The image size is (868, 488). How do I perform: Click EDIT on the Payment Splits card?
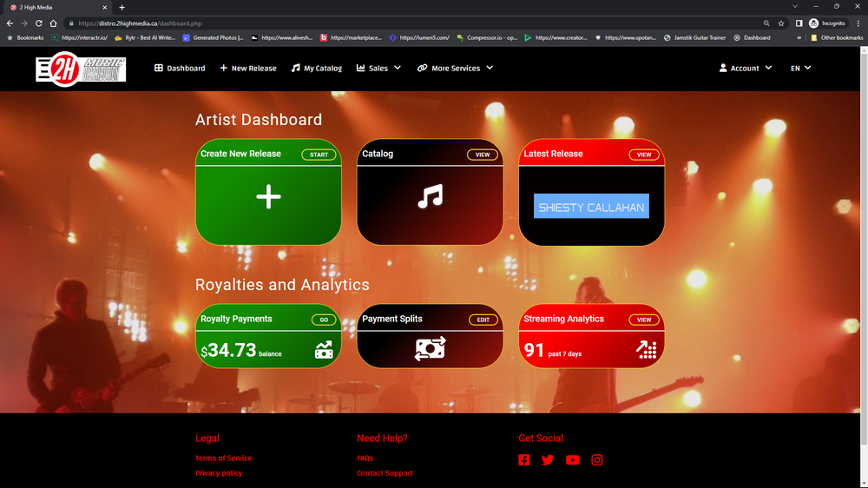(x=483, y=320)
